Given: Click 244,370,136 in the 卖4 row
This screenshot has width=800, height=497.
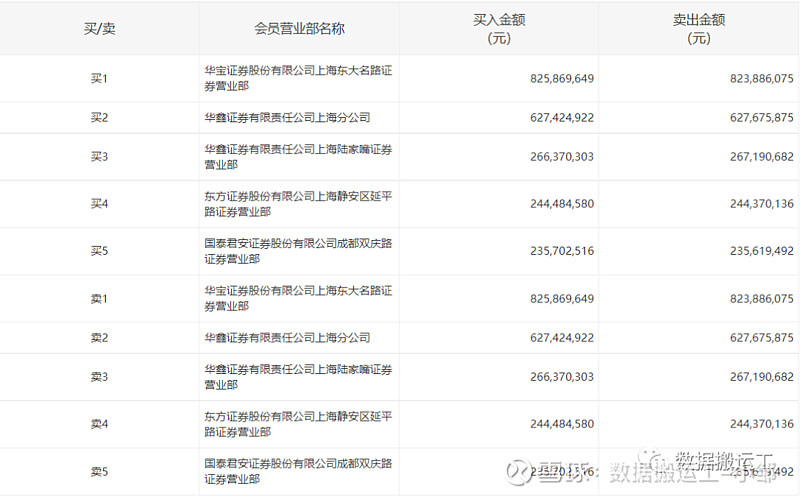Looking at the screenshot, I should tap(762, 424).
